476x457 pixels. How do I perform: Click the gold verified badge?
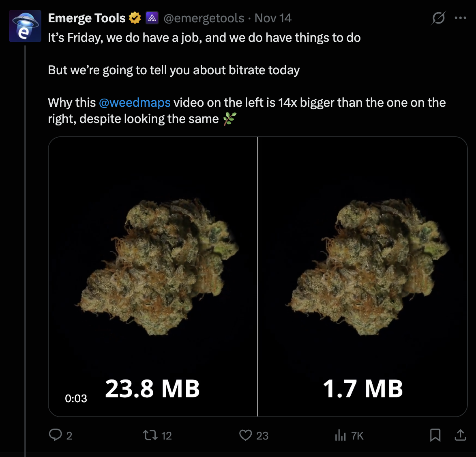pyautogui.click(x=135, y=18)
